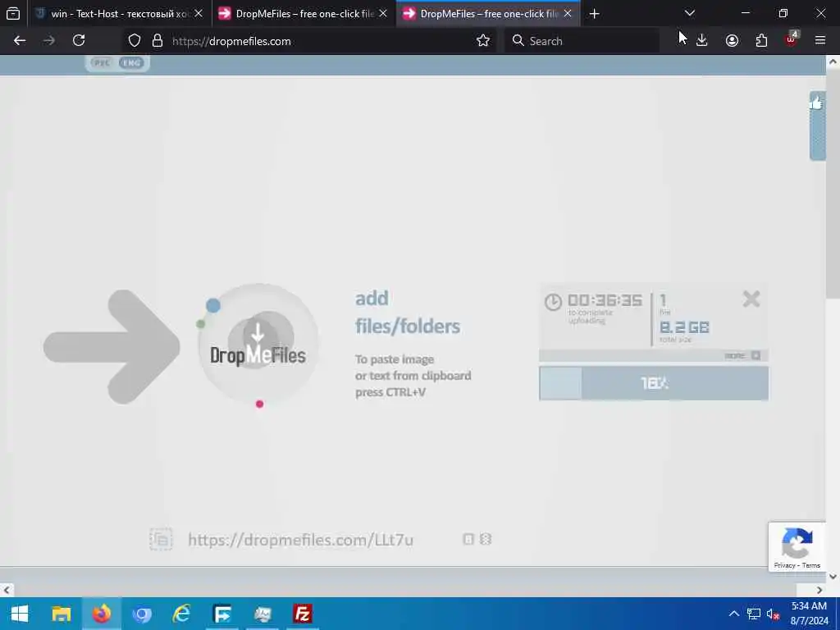Viewport: 840px width, 630px height.
Task: Show site security padlock info
Action: [x=157, y=41]
